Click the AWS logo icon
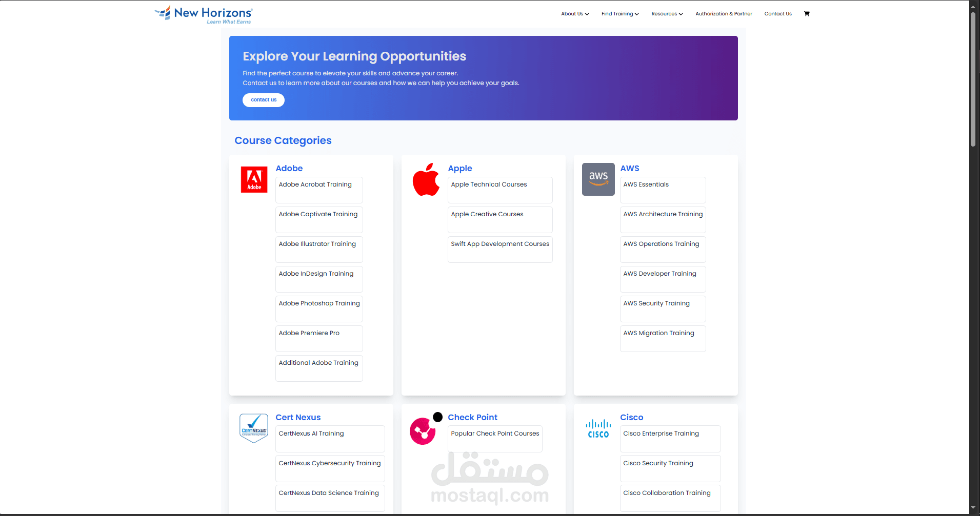 coord(598,179)
